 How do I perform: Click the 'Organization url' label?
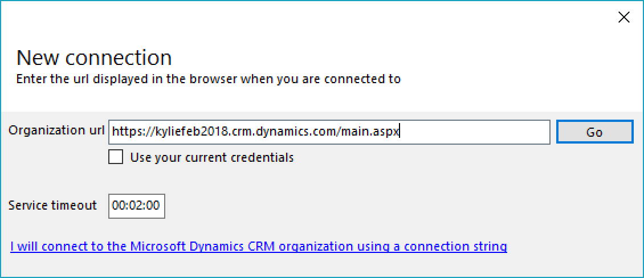coord(56,130)
